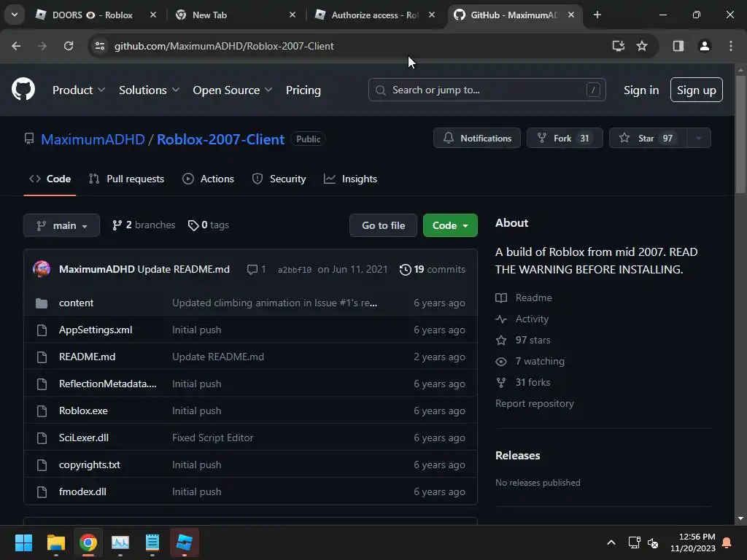The image size is (747, 560).
Task: Click the commits history clock icon
Action: tap(406, 270)
